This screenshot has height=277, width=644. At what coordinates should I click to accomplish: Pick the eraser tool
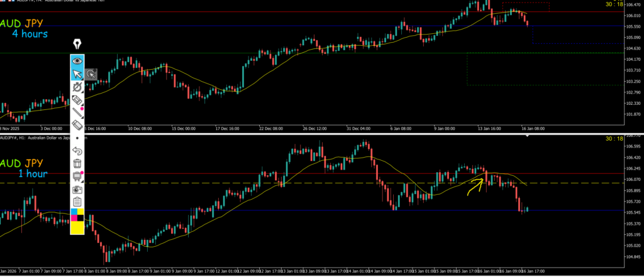point(77,125)
